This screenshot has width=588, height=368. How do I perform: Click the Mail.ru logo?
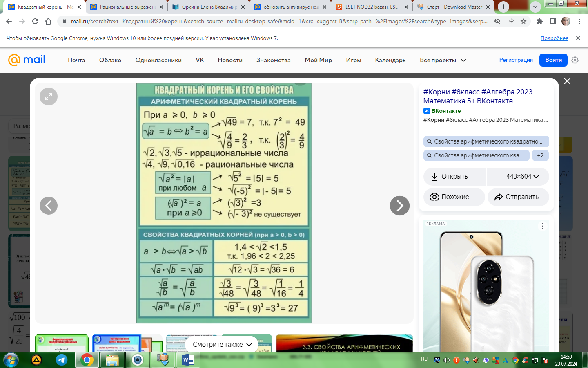click(27, 60)
